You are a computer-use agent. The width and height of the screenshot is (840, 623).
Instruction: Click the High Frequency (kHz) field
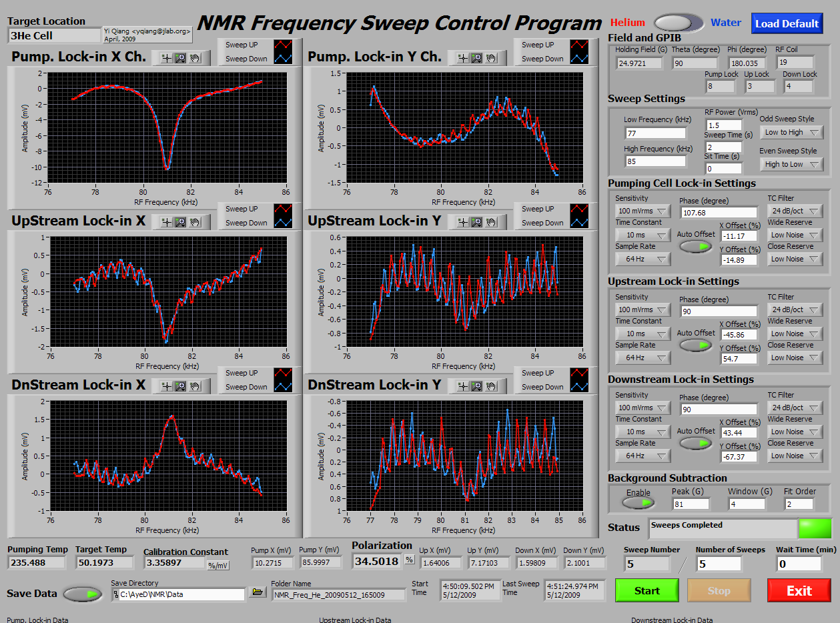point(655,161)
